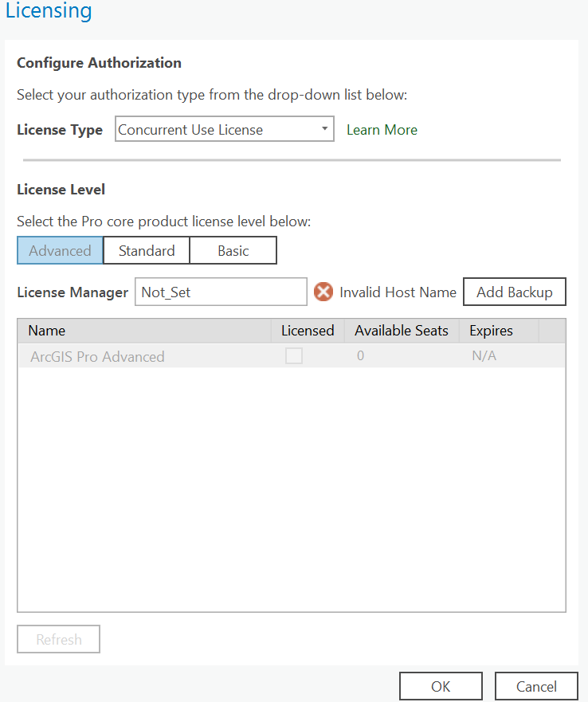Click the OK button
The height and width of the screenshot is (702, 588).
(441, 686)
